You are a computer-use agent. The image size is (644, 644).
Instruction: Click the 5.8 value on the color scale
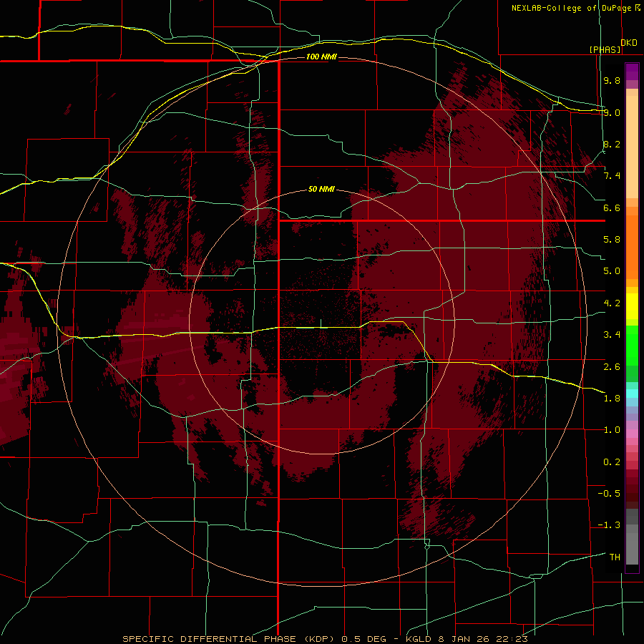612,240
